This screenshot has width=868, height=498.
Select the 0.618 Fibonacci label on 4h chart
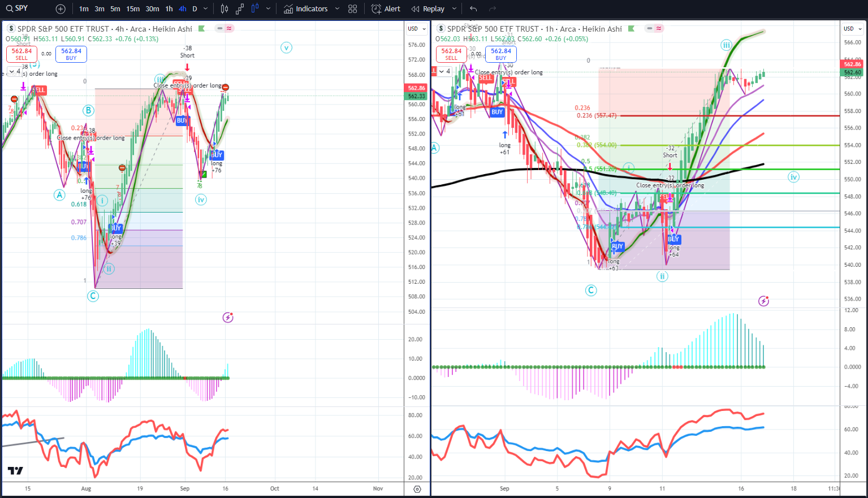[x=79, y=204]
